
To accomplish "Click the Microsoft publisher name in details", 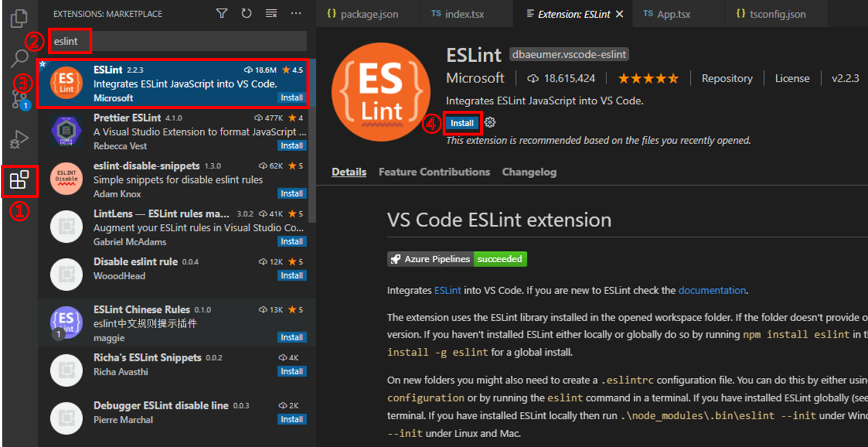I will point(475,78).
